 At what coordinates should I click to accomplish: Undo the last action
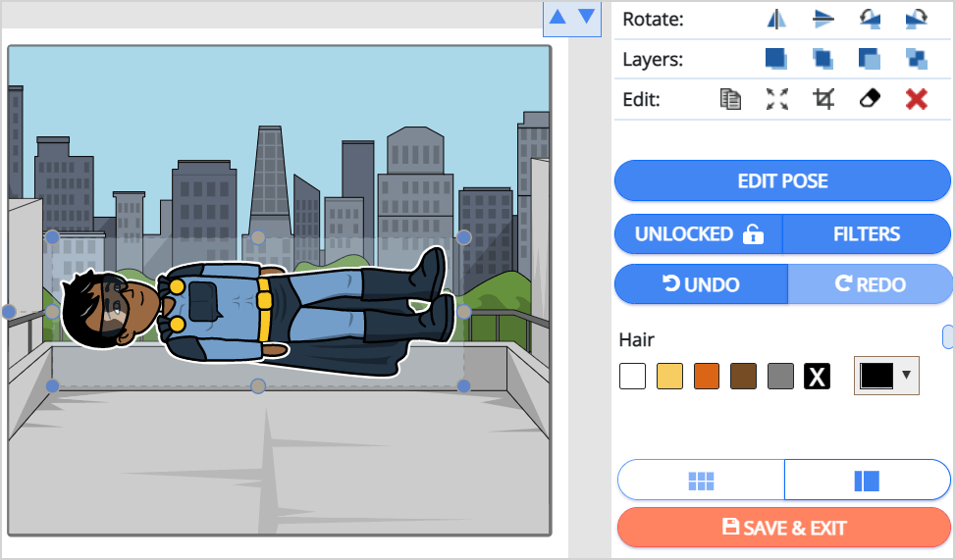click(x=701, y=284)
